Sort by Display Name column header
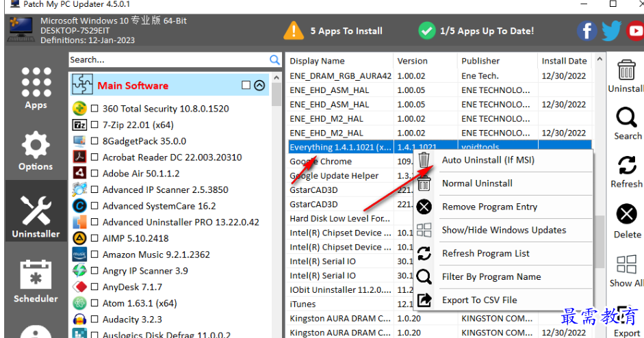This screenshot has height=338, width=644. 339,61
